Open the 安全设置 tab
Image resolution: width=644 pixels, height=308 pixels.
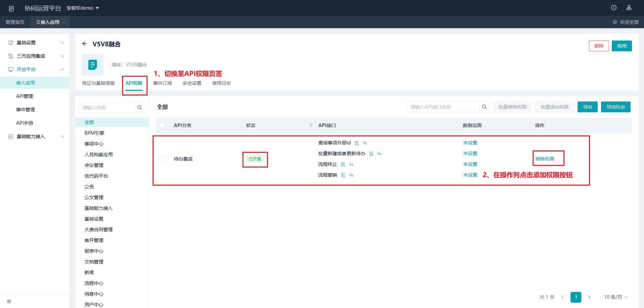[x=192, y=83]
